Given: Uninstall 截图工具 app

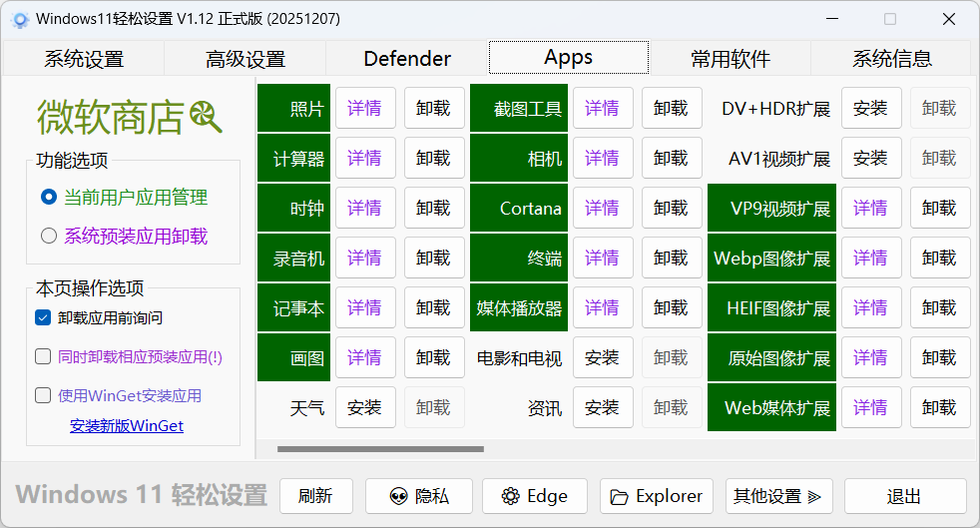Looking at the screenshot, I should [x=672, y=108].
